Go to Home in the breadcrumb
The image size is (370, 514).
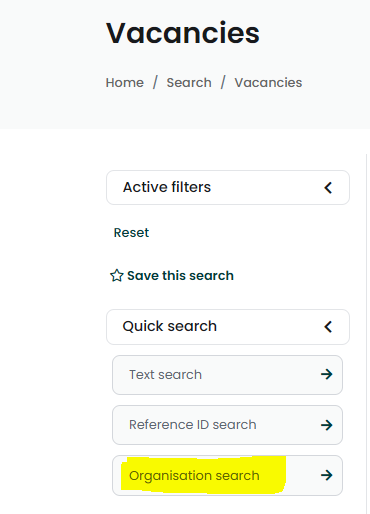tap(125, 82)
